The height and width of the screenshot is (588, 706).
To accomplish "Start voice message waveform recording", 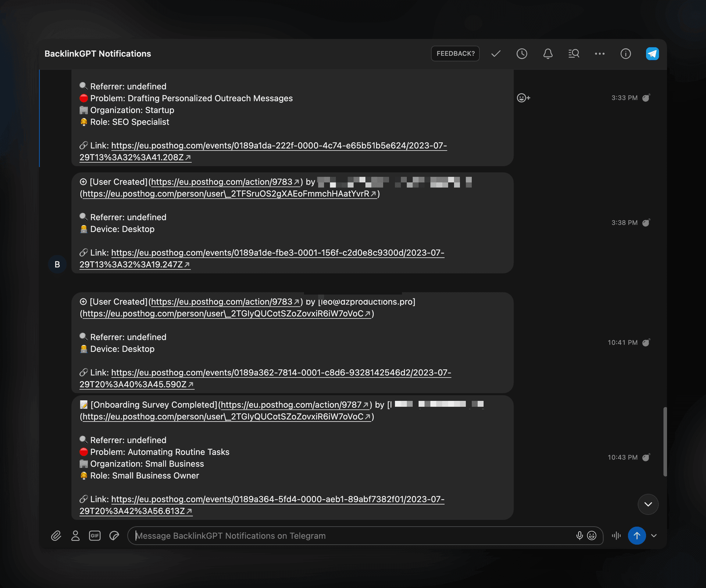I will pyautogui.click(x=616, y=536).
